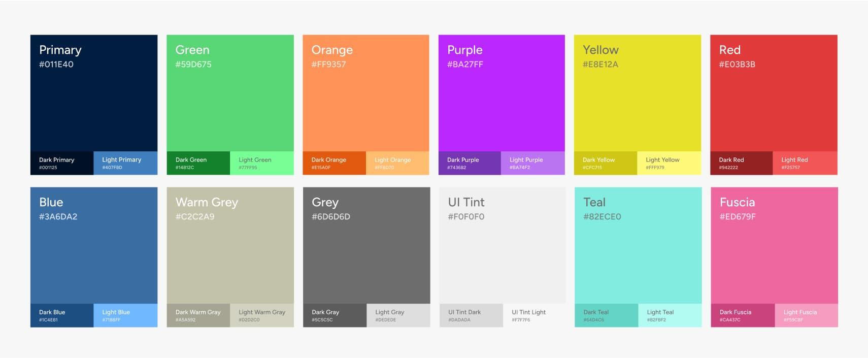Click the "Warm Grey" heading text
The width and height of the screenshot is (868, 358).
pos(207,203)
